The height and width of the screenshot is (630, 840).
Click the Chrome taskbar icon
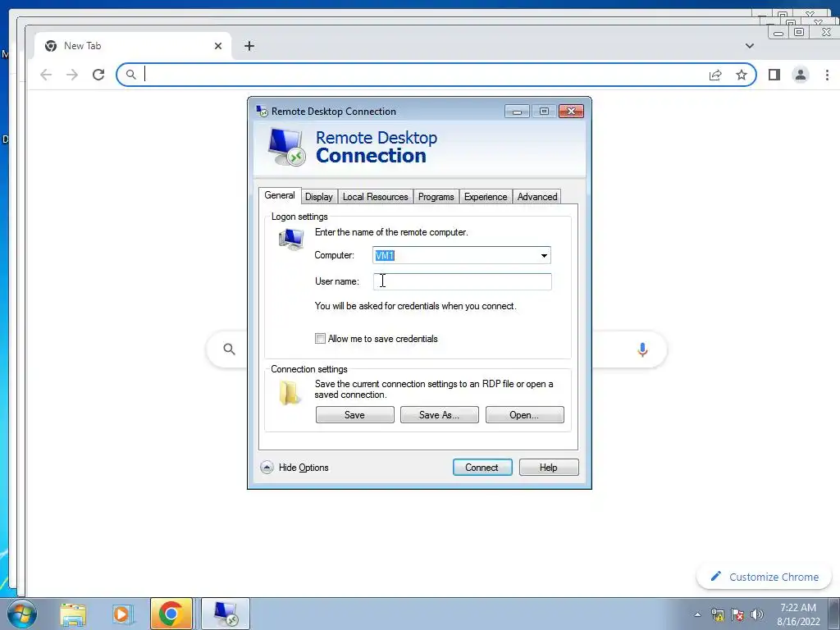pos(171,614)
